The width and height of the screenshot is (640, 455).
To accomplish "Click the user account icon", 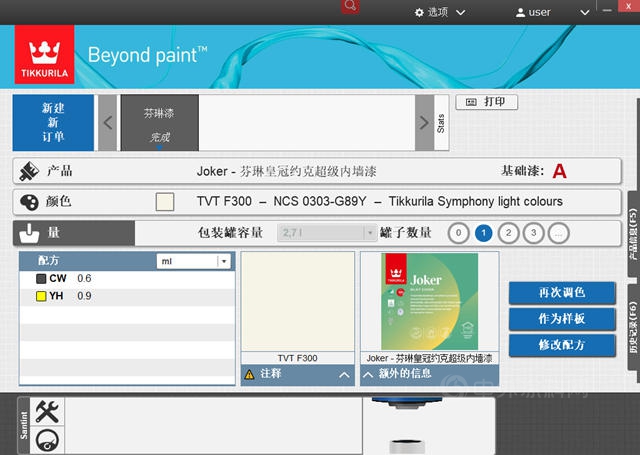I will point(520,13).
